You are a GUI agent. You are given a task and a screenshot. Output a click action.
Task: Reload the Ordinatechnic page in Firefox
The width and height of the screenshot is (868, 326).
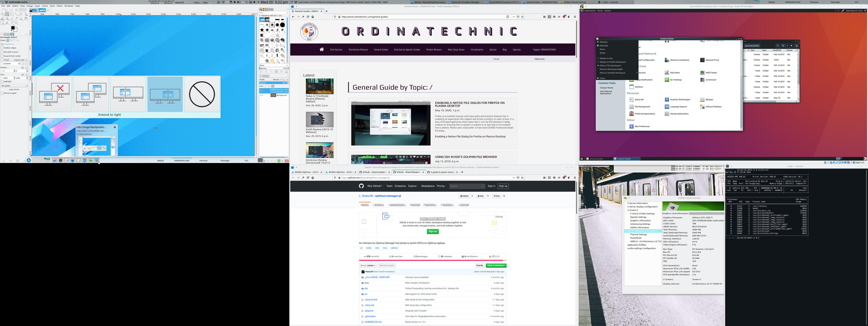(x=308, y=17)
